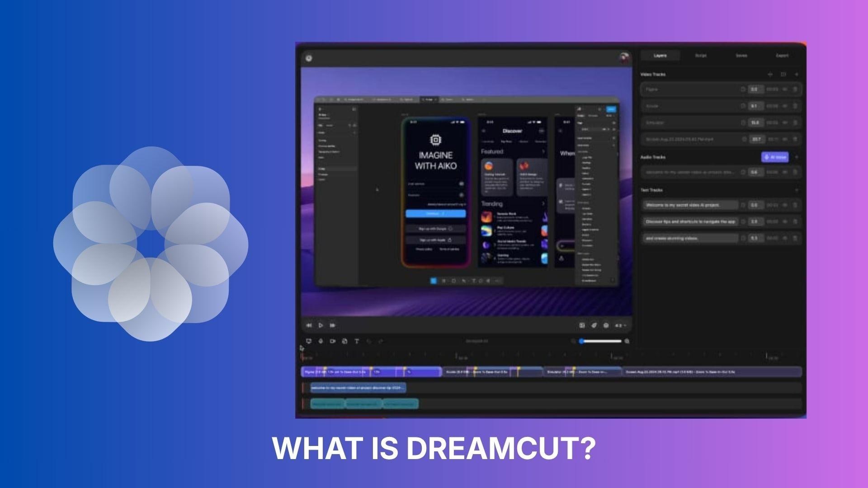The image size is (868, 488).
Task: Skip forward in the preview player
Action: (x=333, y=325)
